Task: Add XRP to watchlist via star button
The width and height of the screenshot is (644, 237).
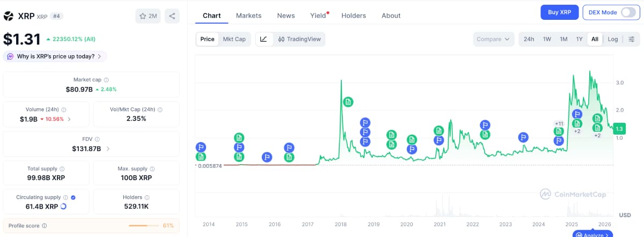Action: tap(148, 16)
